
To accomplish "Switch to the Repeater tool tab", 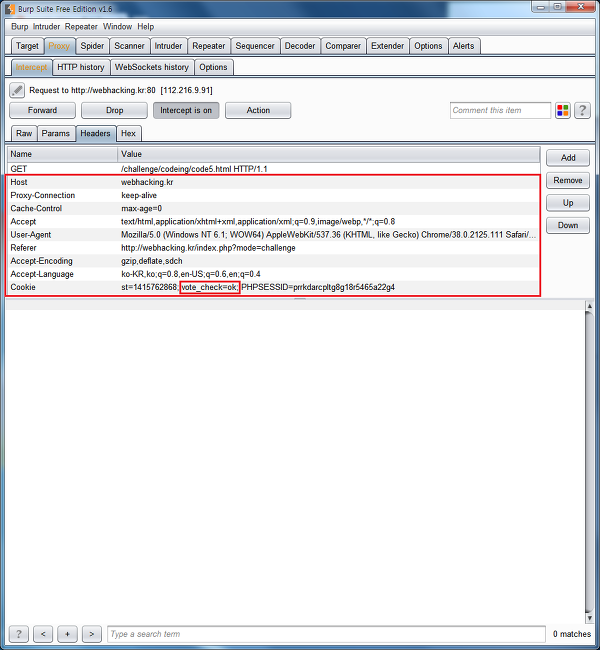I will [x=209, y=46].
